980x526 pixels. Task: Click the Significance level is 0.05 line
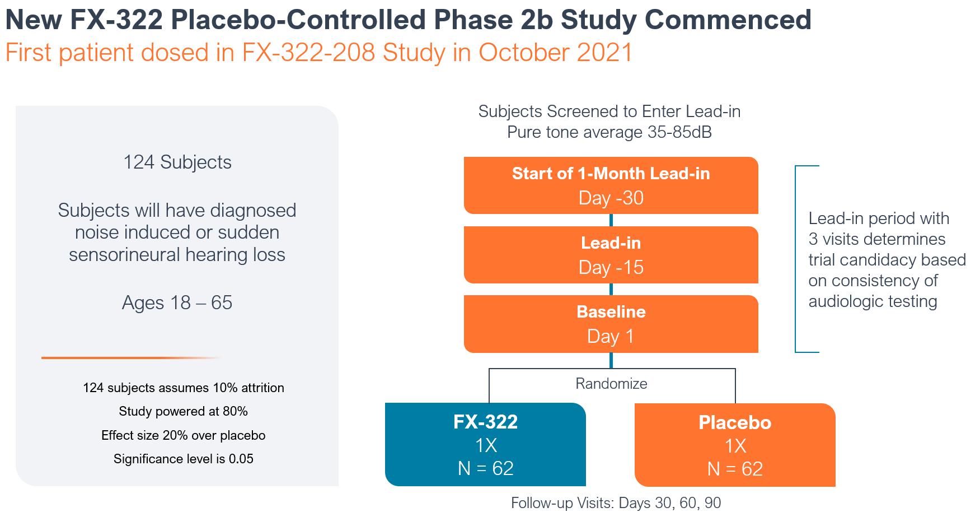pyautogui.click(x=183, y=459)
